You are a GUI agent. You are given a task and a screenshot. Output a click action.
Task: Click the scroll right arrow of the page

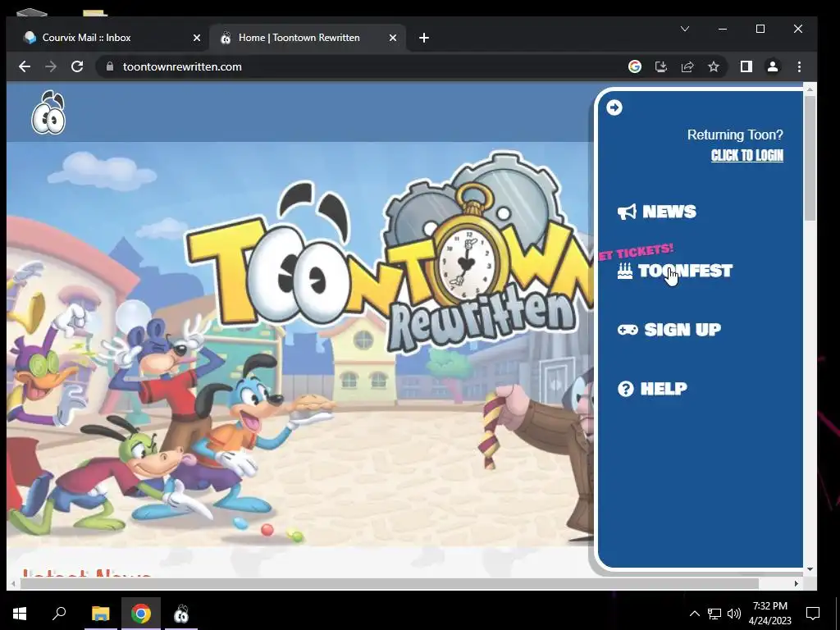[x=796, y=583]
